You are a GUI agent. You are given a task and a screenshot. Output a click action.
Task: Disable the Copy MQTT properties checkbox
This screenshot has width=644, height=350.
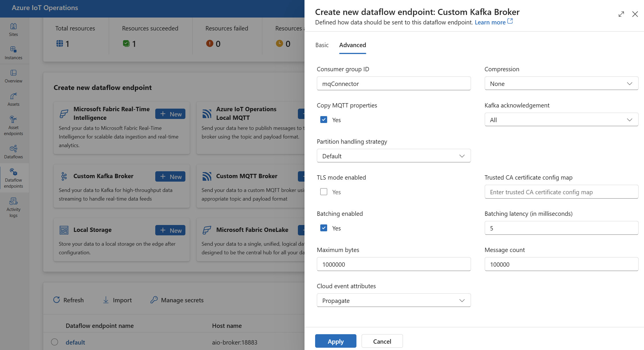click(x=323, y=120)
